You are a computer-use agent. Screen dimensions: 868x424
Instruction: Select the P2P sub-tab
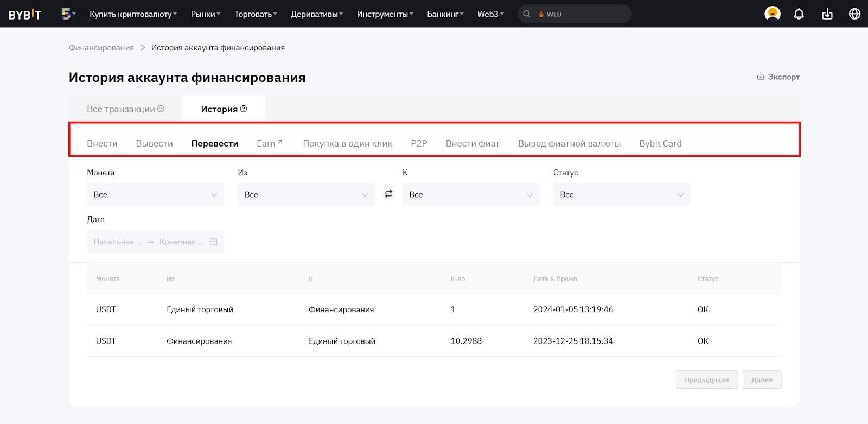[419, 143]
